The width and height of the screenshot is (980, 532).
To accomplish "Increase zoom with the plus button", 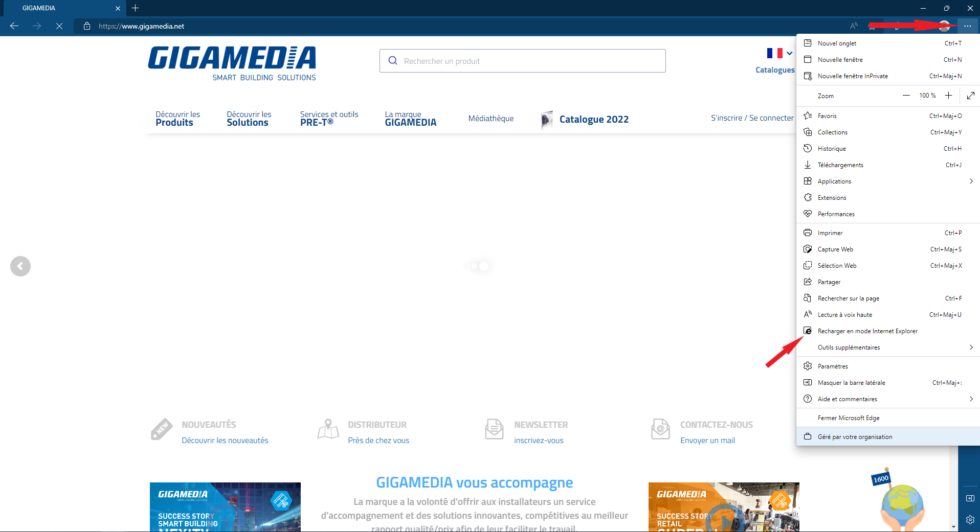I will click(948, 96).
